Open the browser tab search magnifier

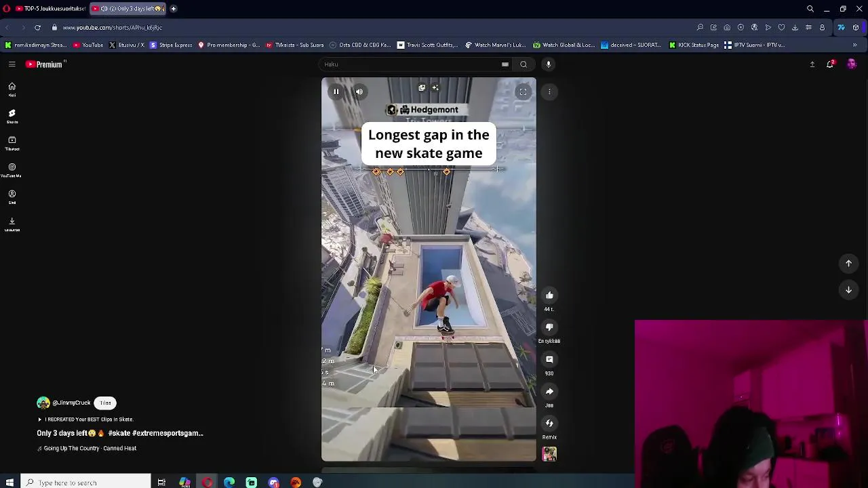tap(810, 9)
